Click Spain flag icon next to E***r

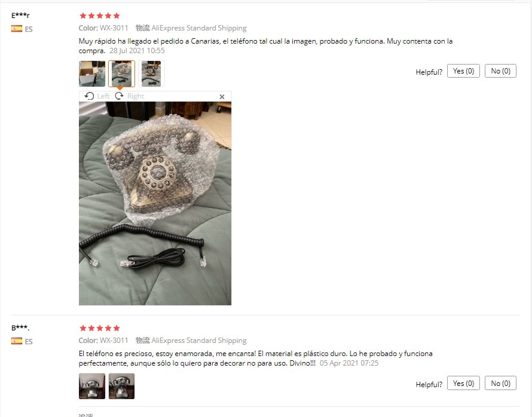[x=17, y=29]
